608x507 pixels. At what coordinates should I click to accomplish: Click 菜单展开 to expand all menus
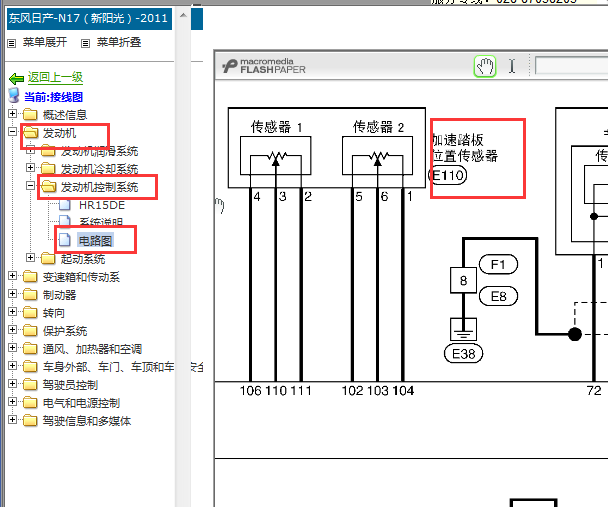[x=45, y=42]
